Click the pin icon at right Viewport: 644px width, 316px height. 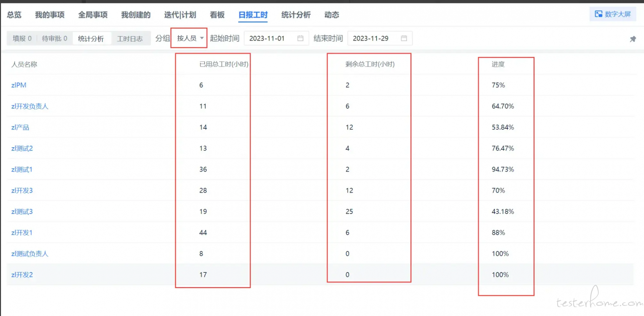633,39
